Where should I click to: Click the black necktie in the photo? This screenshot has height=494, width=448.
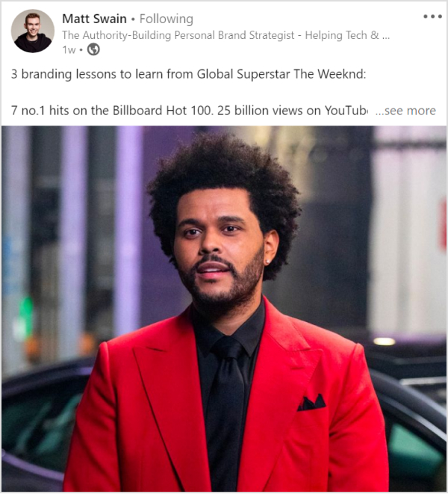(225, 410)
